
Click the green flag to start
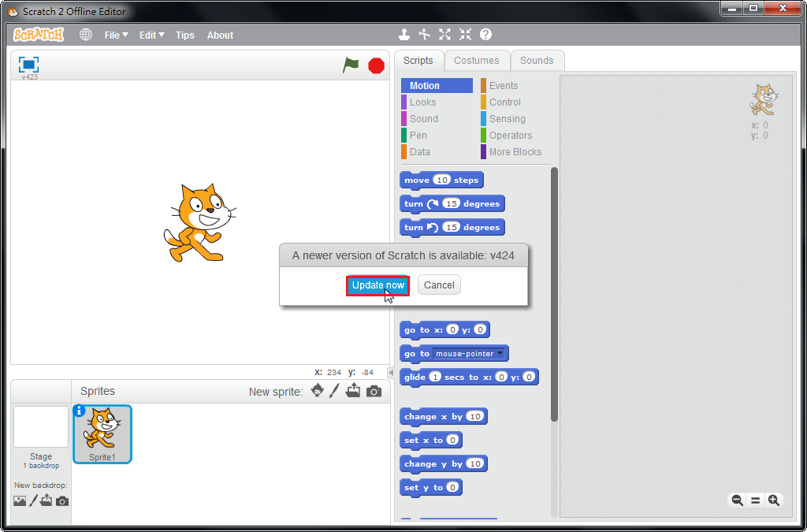pyautogui.click(x=351, y=65)
